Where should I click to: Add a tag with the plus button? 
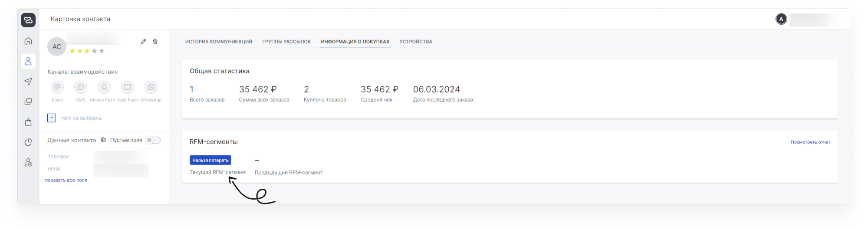tap(52, 118)
